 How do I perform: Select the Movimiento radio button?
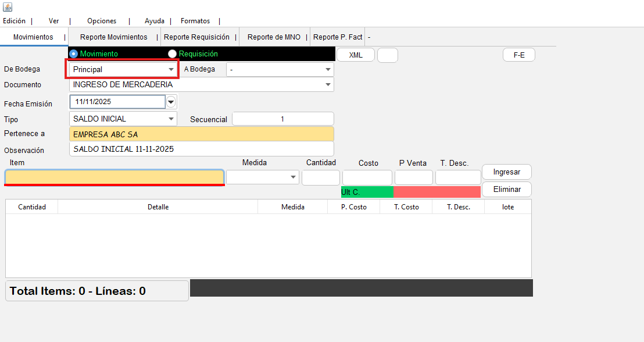tap(74, 54)
